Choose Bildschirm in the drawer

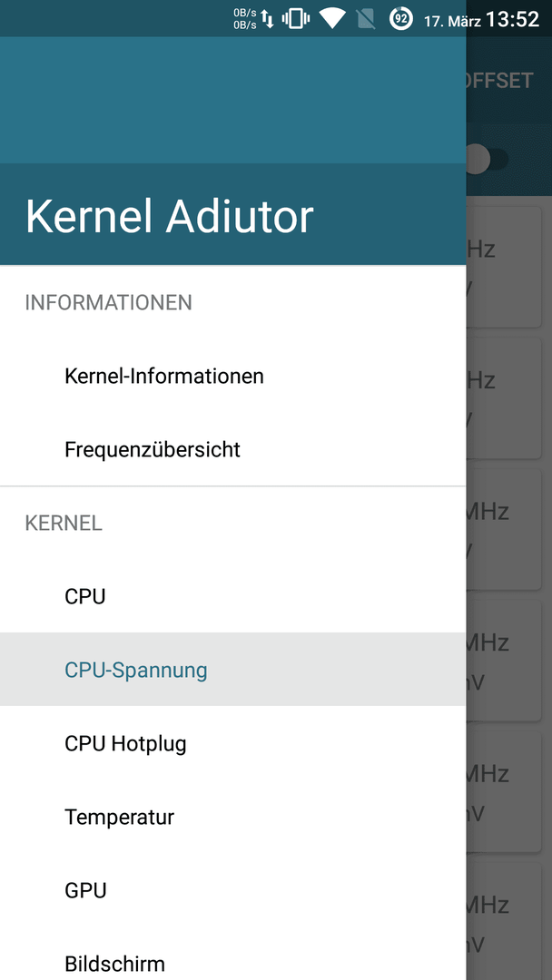(x=114, y=963)
